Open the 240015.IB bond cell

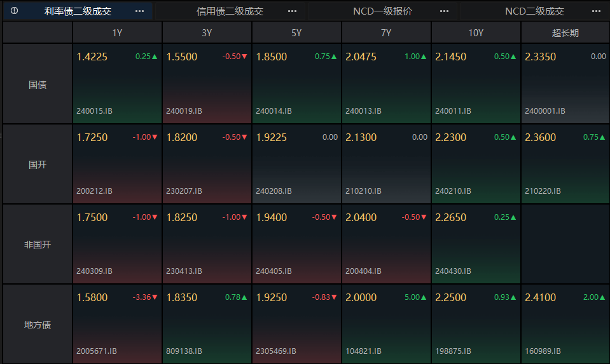(x=117, y=83)
